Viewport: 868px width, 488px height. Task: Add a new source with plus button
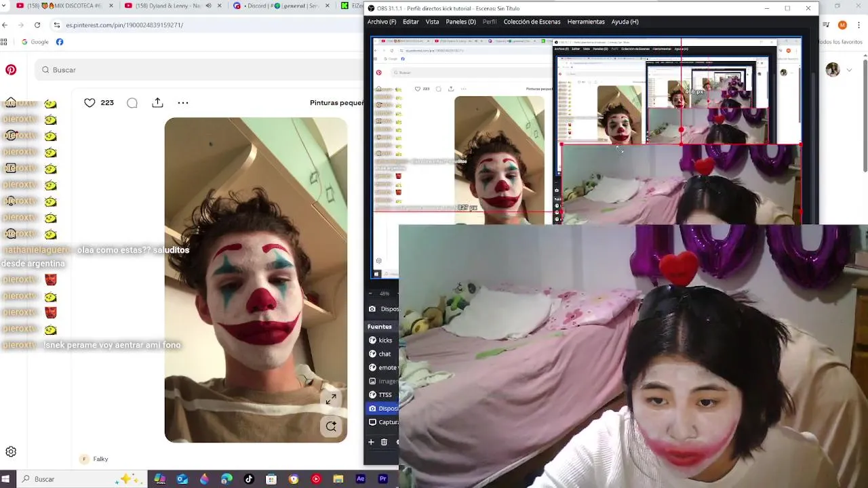point(371,442)
